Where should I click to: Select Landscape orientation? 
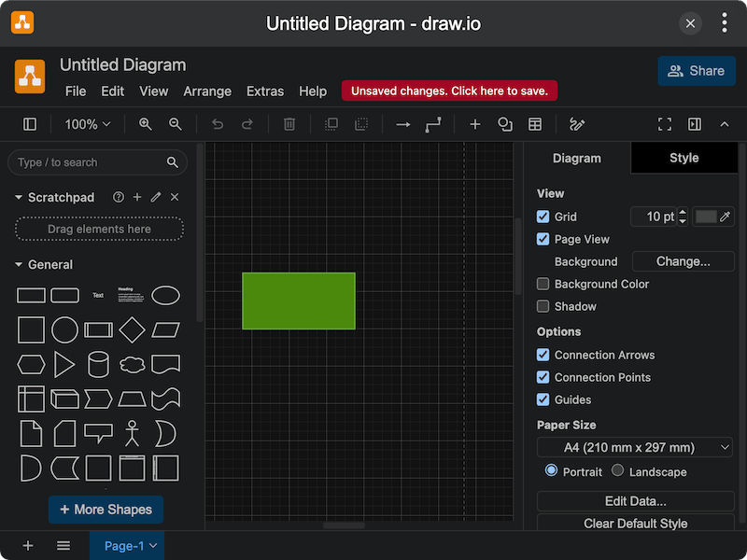(617, 470)
